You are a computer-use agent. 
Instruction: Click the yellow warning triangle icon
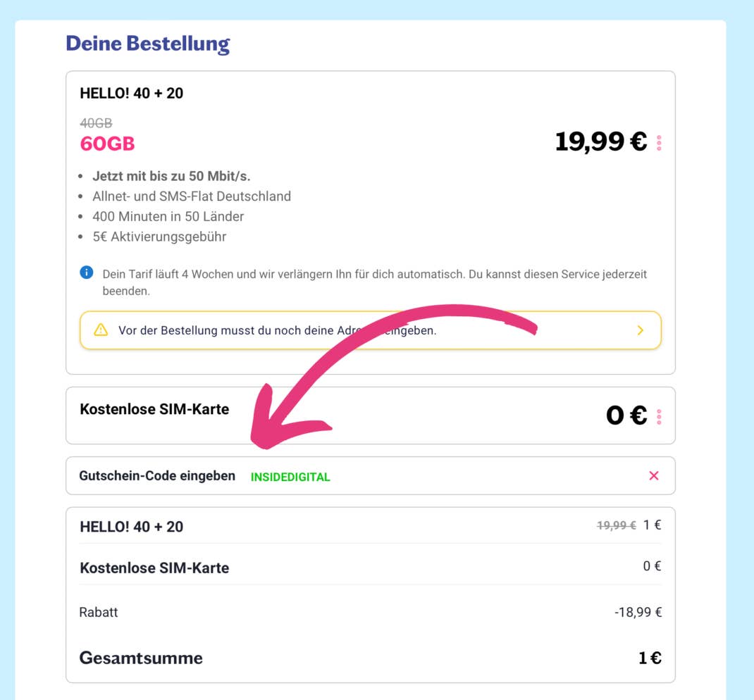pyautogui.click(x=101, y=330)
